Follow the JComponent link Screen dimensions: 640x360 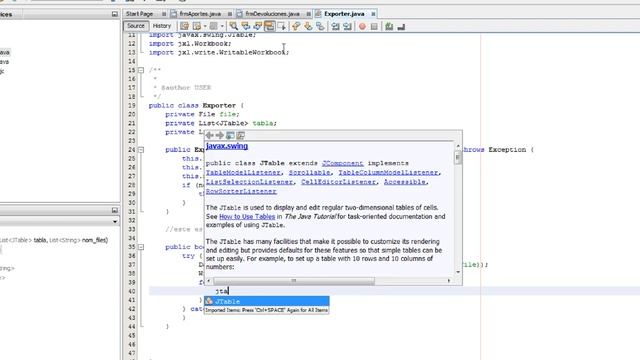[x=342, y=163]
